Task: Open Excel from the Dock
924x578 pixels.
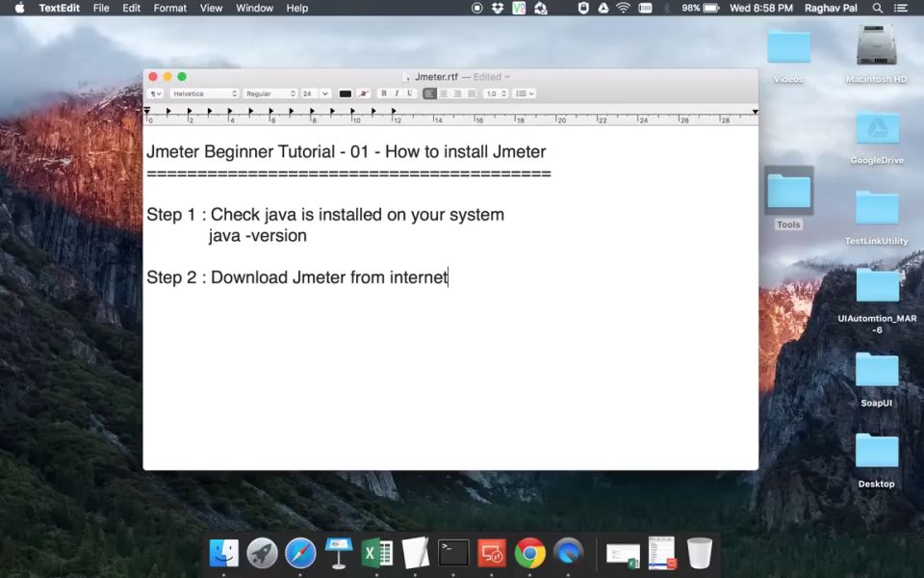Action: [x=377, y=553]
